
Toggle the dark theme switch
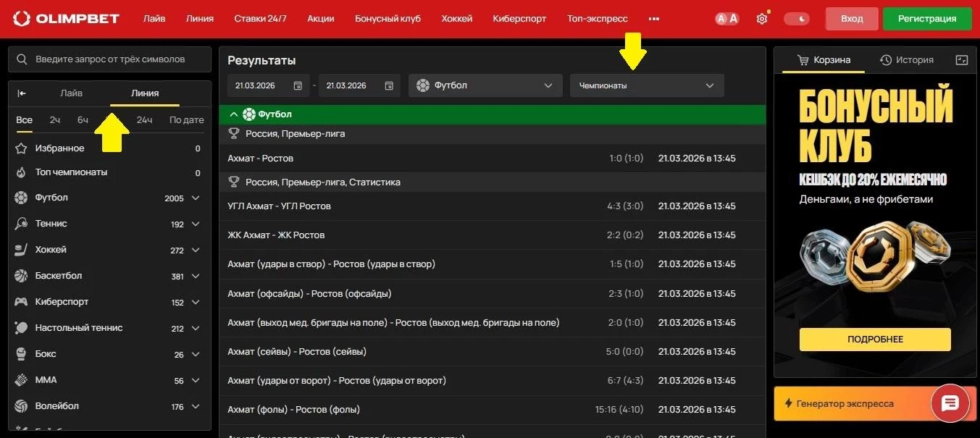click(x=797, y=18)
